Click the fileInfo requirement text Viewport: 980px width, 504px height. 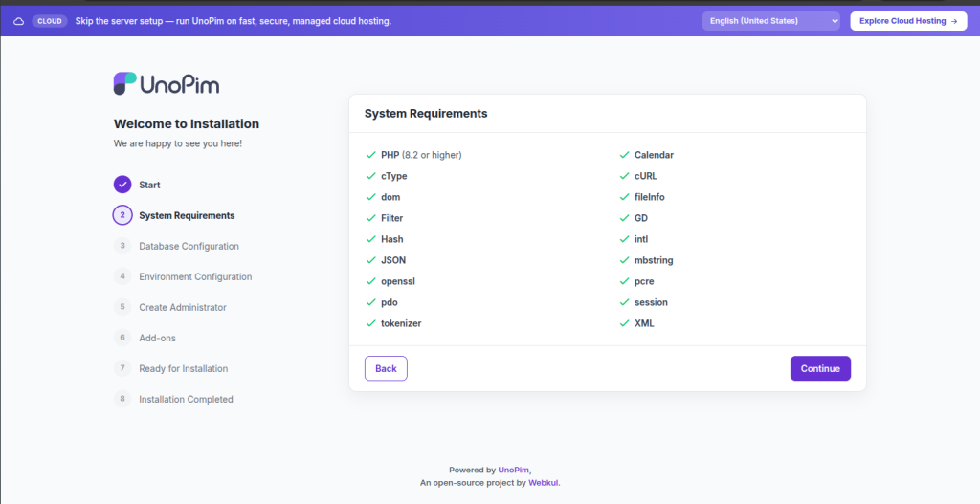click(650, 197)
